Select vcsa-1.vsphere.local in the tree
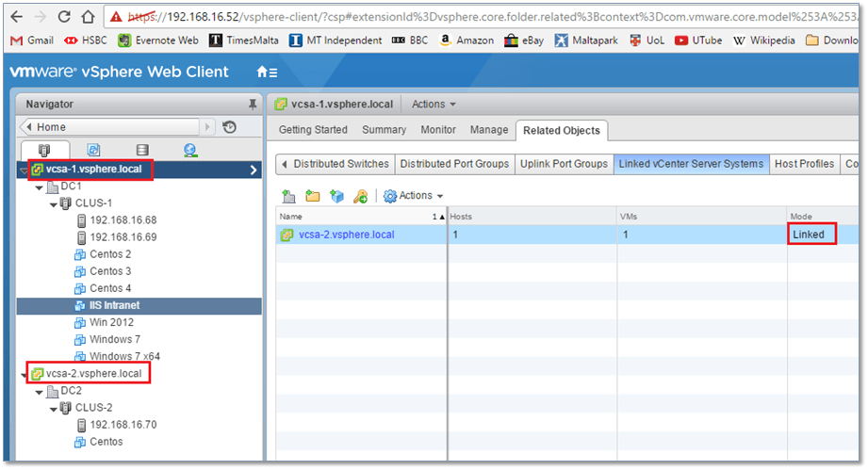868x470 pixels. 93,170
